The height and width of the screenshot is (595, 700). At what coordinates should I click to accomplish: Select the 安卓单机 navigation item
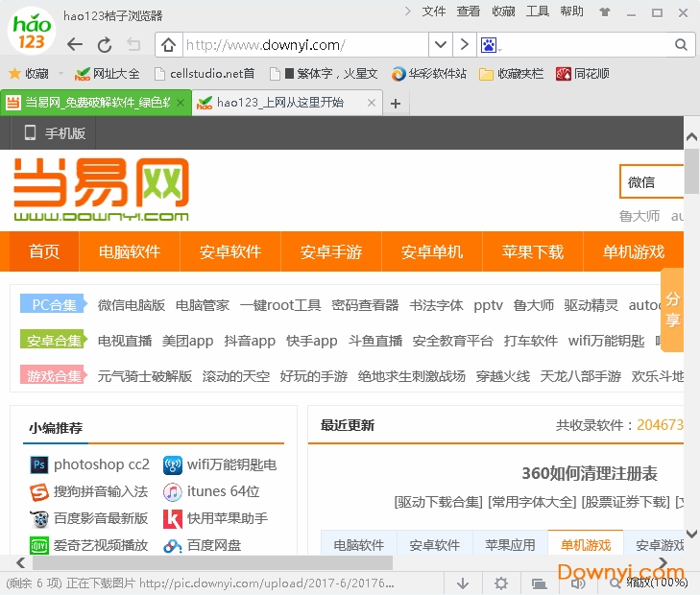click(432, 251)
